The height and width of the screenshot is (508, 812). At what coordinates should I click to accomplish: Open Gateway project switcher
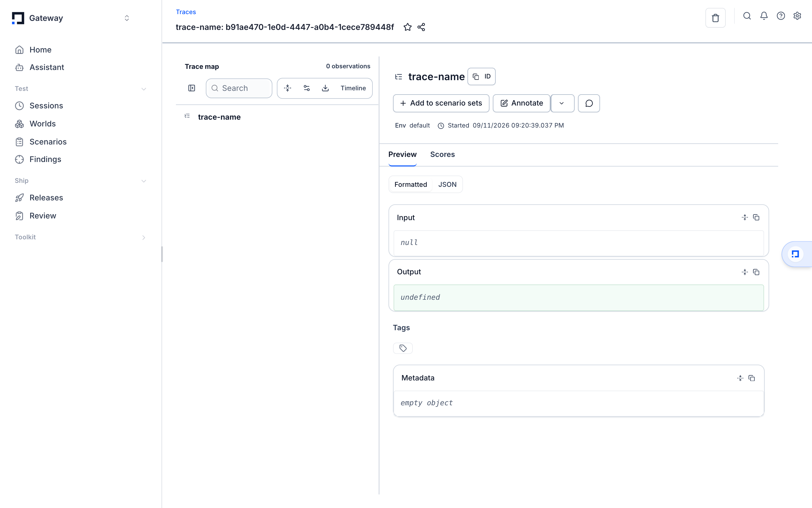pos(127,18)
